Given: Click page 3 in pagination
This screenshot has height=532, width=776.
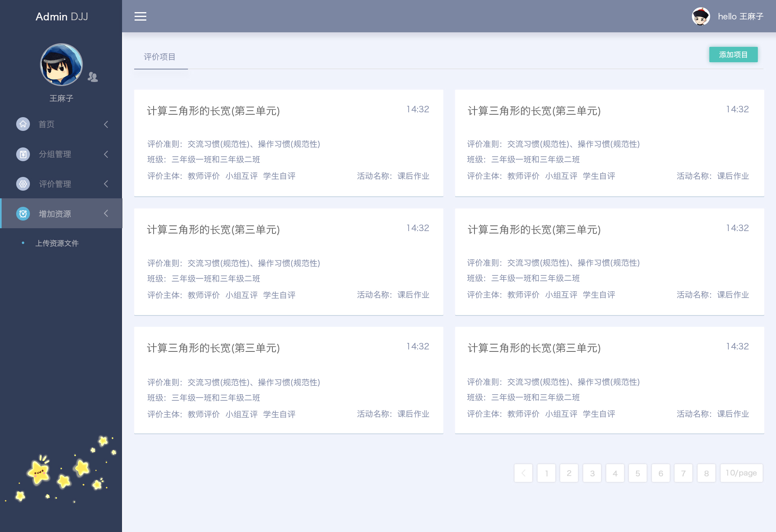Looking at the screenshot, I should pyautogui.click(x=591, y=472).
